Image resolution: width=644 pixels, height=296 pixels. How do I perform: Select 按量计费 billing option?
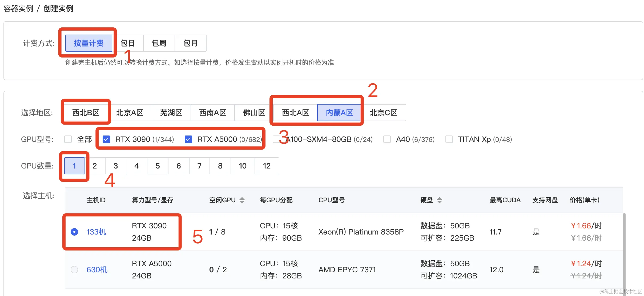click(88, 43)
